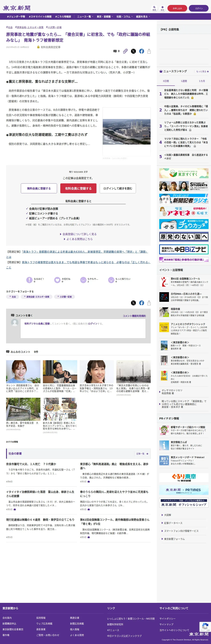Open 記事一覧 link in 社会の新着
211x644 pixels.
point(142,454)
